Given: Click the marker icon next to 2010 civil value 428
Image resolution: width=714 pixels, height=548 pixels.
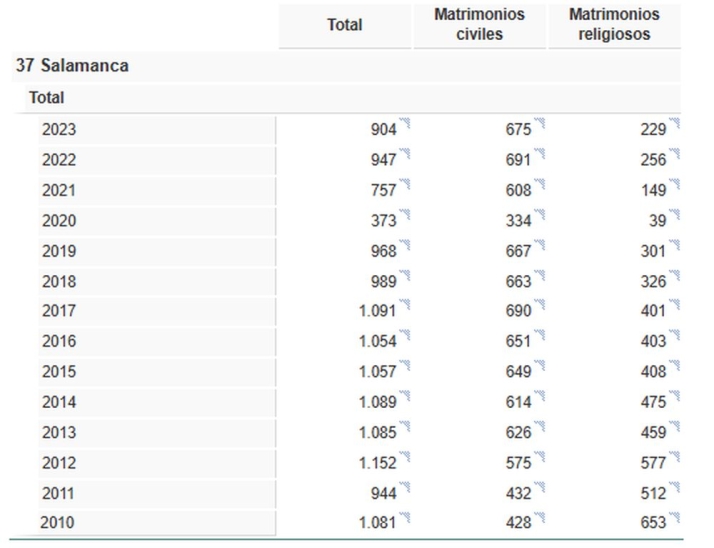Looking at the screenshot, I should (540, 515).
